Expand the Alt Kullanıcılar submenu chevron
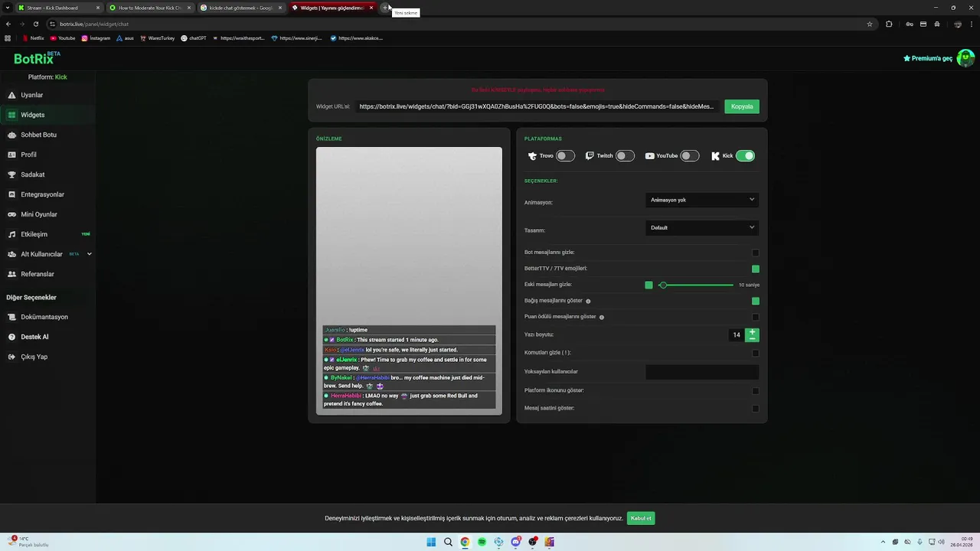This screenshot has height=551, width=980. [89, 254]
